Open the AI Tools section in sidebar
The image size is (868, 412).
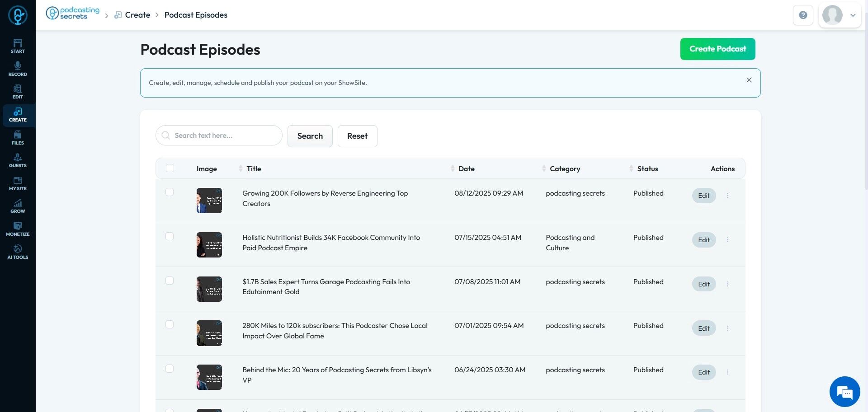18,252
